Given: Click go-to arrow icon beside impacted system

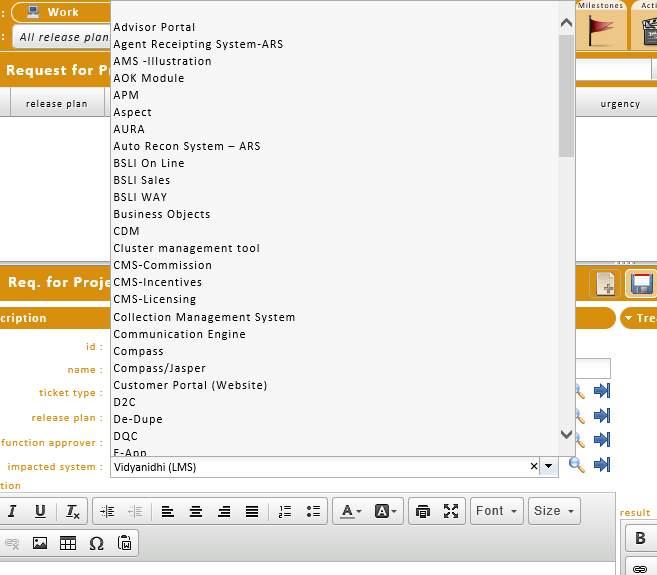Looking at the screenshot, I should 602,465.
